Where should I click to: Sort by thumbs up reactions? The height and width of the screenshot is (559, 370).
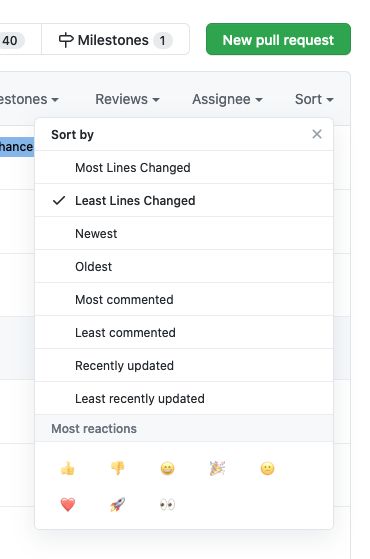pos(68,468)
